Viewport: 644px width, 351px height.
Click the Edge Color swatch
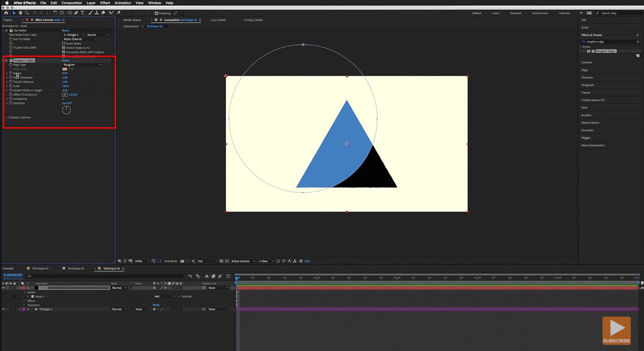click(x=65, y=69)
